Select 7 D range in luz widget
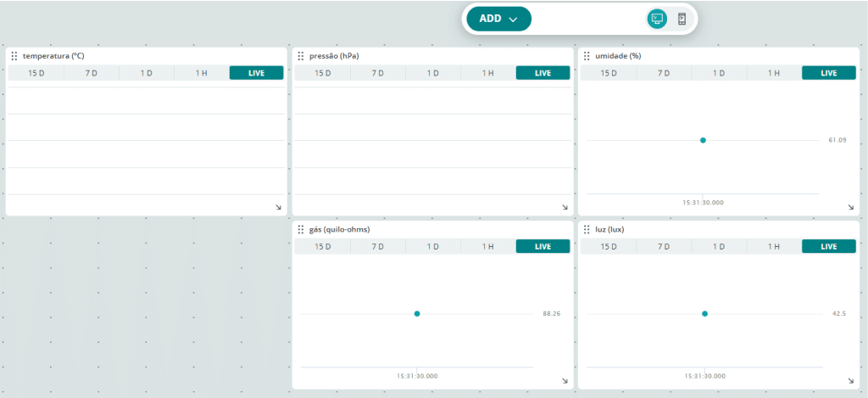 (x=664, y=247)
